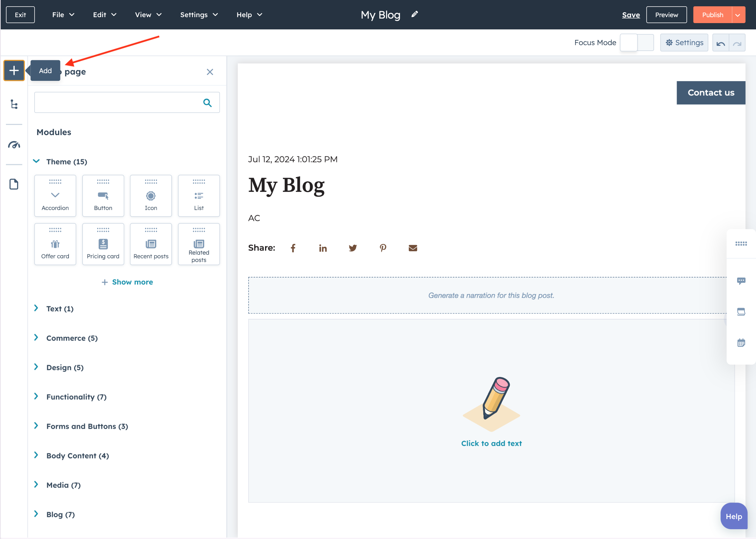This screenshot has width=756, height=539.
Task: Click the orange Publish button
Action: pos(712,15)
